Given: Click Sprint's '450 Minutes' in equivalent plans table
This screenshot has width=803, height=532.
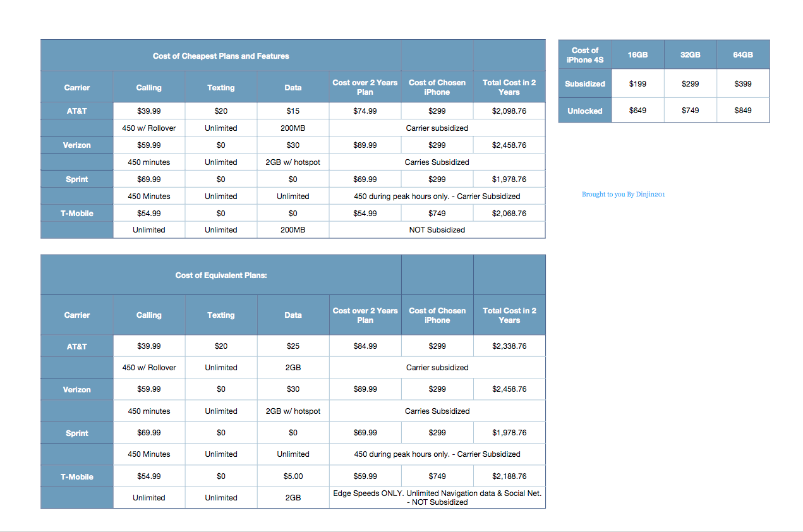Looking at the screenshot, I should 149,454.
